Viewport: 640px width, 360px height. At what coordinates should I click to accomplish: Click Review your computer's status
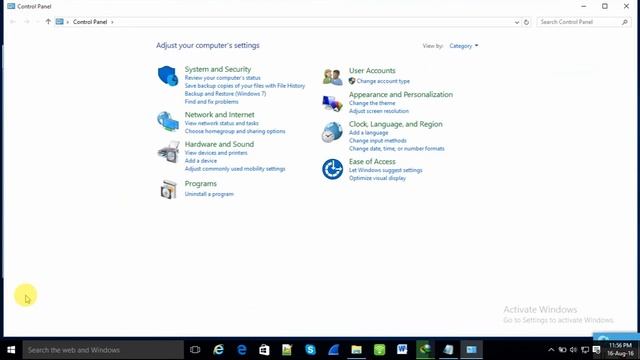[222, 78]
